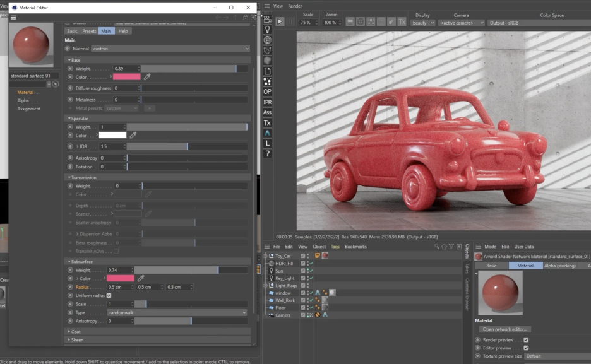Select the Toy_Car object in tree
The height and width of the screenshot is (364, 591).
coord(283,256)
